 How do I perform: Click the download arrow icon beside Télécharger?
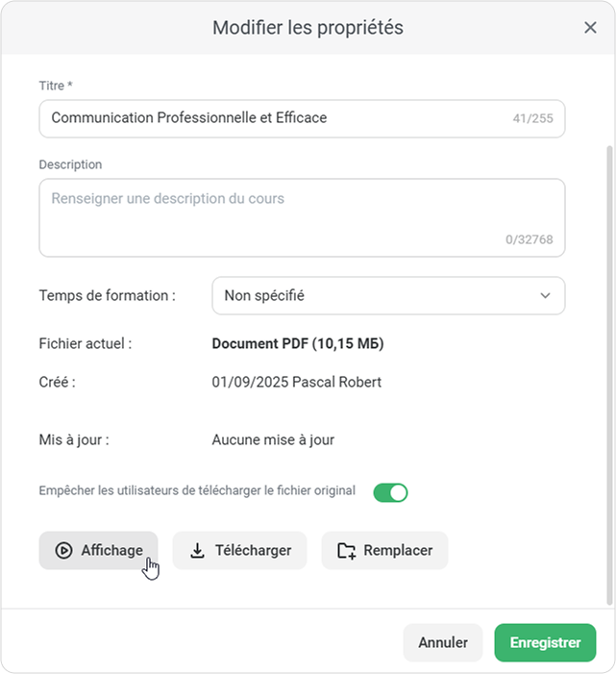[x=197, y=551]
